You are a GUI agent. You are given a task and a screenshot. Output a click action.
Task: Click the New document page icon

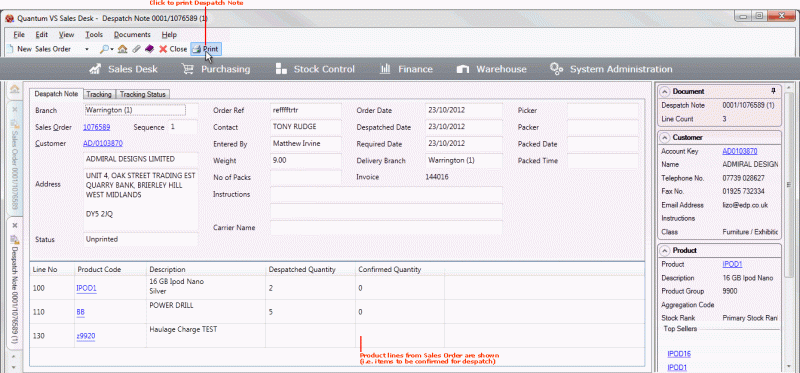point(9,49)
